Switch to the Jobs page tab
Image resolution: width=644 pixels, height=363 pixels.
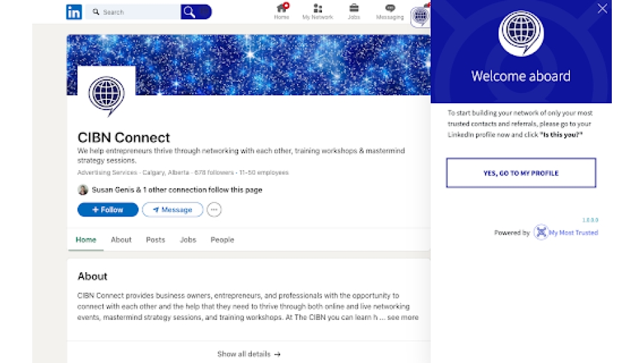pos(188,240)
